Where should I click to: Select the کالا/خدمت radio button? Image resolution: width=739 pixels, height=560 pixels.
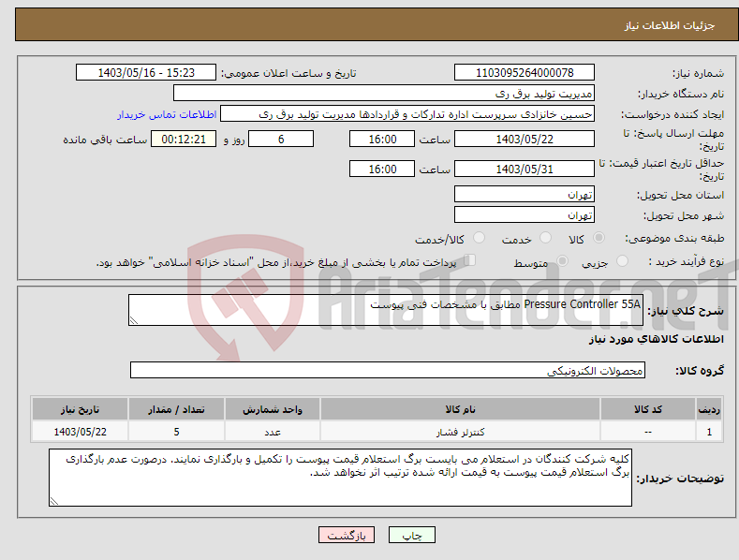pyautogui.click(x=479, y=238)
